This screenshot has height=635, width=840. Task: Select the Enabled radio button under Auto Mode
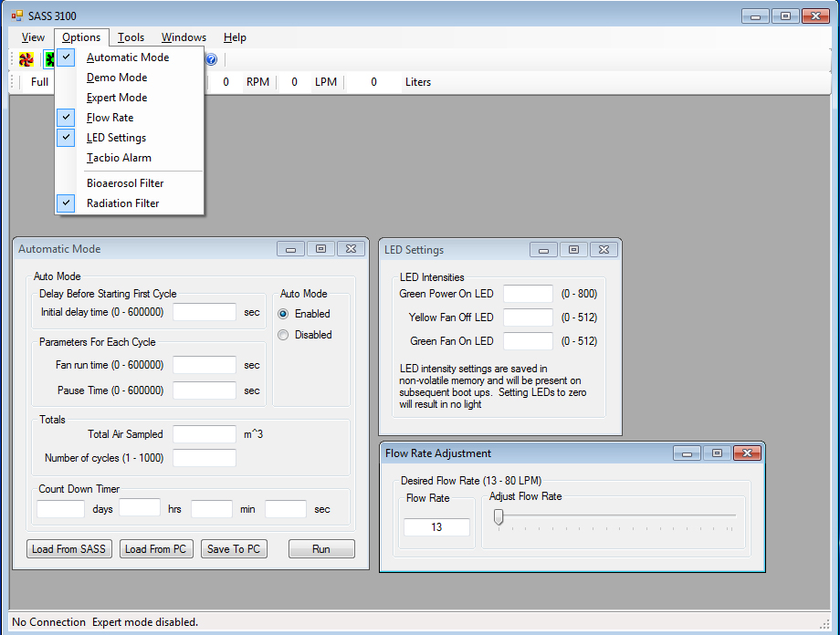(x=283, y=314)
